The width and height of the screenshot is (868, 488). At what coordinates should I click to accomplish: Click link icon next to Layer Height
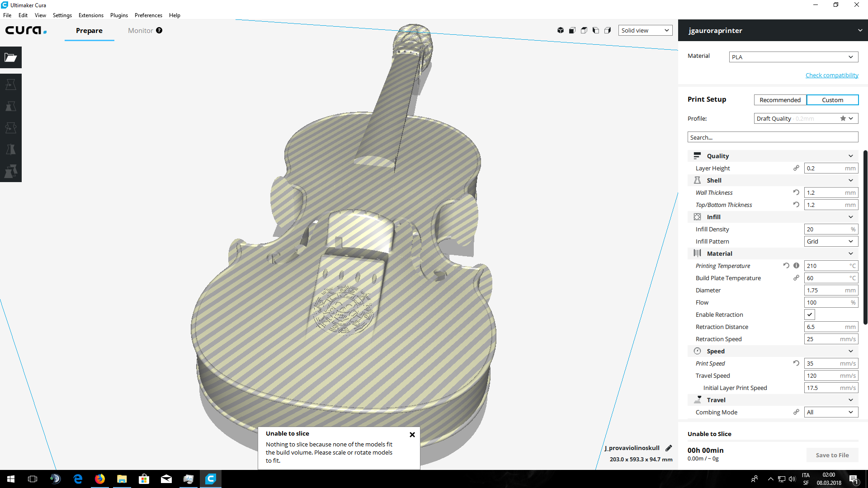pos(796,168)
